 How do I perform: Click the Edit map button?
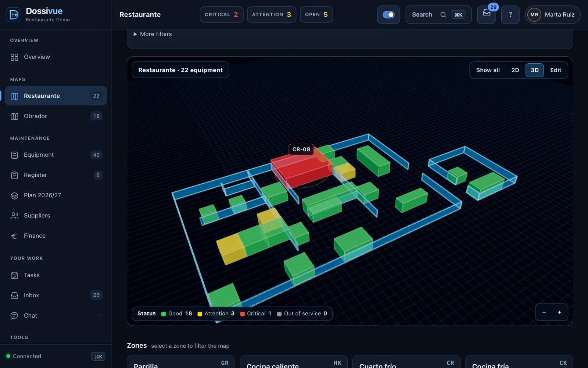(x=556, y=70)
